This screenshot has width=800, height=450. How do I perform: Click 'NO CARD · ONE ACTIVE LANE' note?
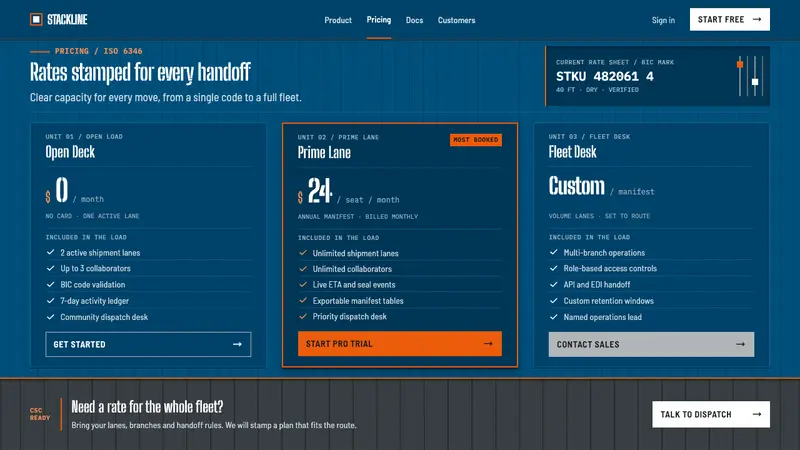tap(92, 216)
